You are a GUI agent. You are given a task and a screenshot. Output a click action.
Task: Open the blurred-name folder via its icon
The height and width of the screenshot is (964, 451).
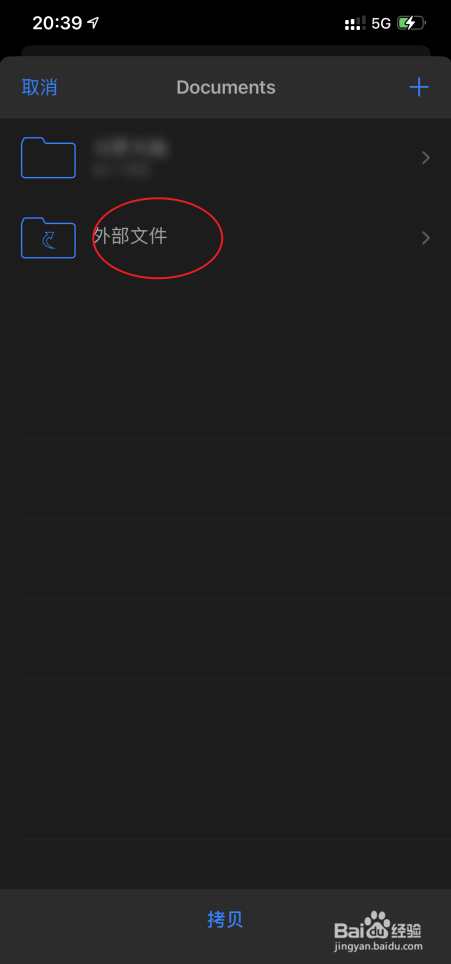click(49, 158)
